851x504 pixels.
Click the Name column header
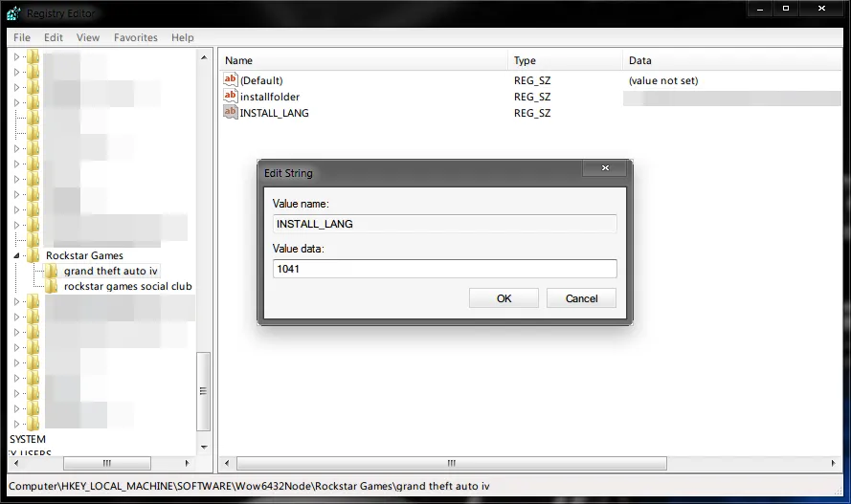239,60
